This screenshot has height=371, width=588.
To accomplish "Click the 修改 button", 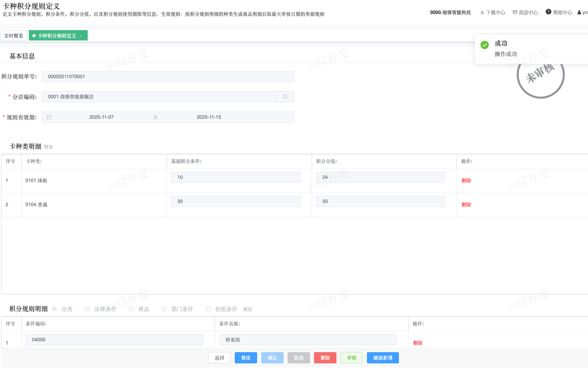I will 246,358.
